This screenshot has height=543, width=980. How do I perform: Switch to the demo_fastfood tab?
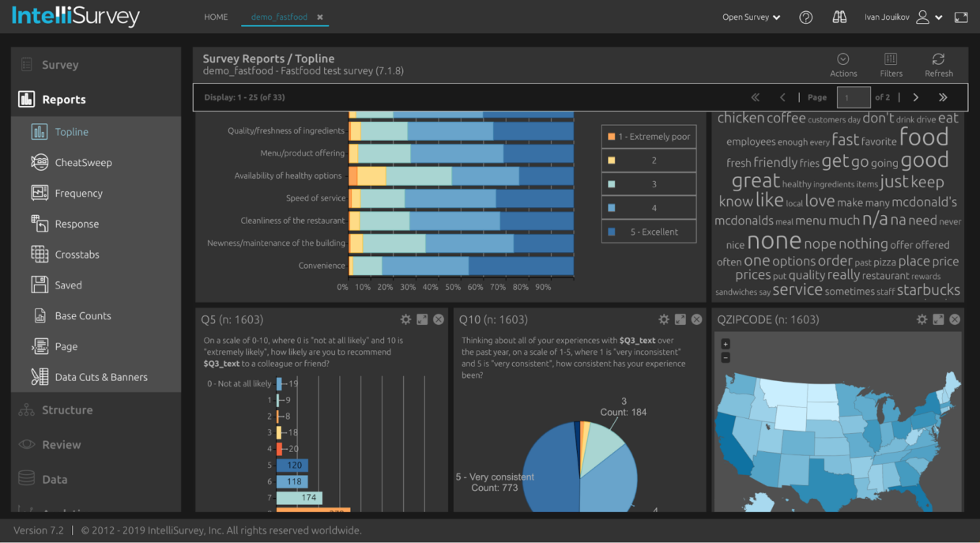[279, 17]
